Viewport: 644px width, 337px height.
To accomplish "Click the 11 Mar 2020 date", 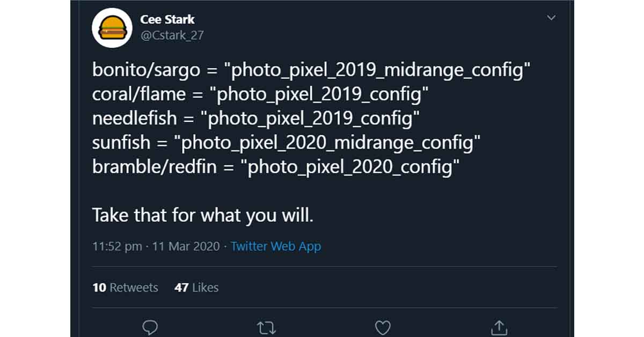I will tap(186, 246).
